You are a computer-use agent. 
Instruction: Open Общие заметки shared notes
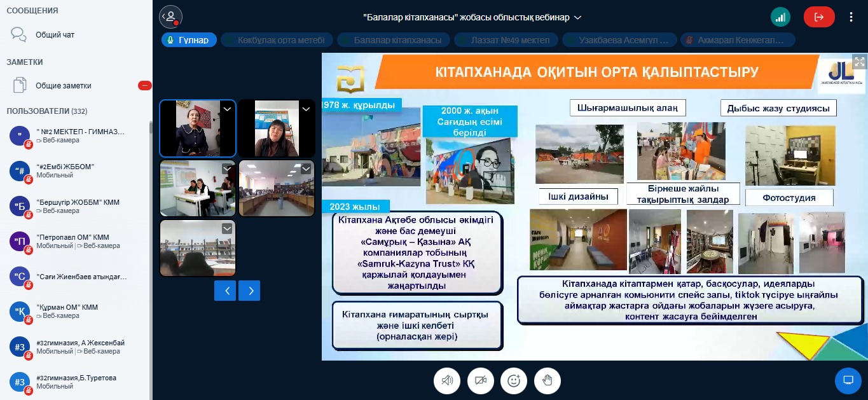click(63, 86)
